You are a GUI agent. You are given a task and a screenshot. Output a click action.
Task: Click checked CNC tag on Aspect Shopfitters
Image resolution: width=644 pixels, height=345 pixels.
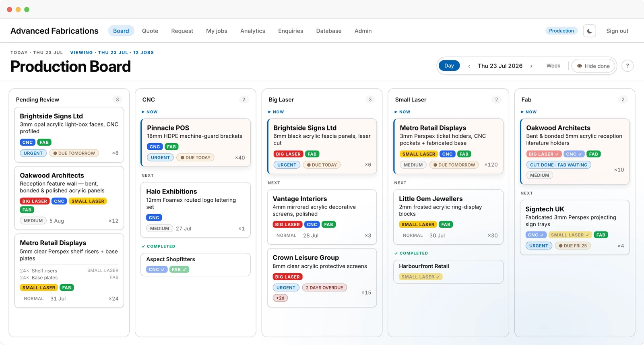pos(157,270)
